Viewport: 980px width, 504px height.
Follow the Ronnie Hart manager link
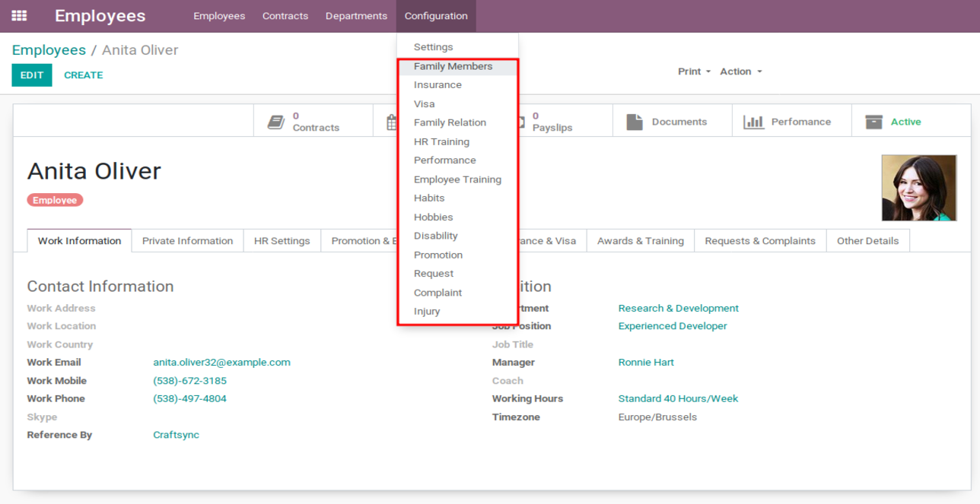click(646, 363)
